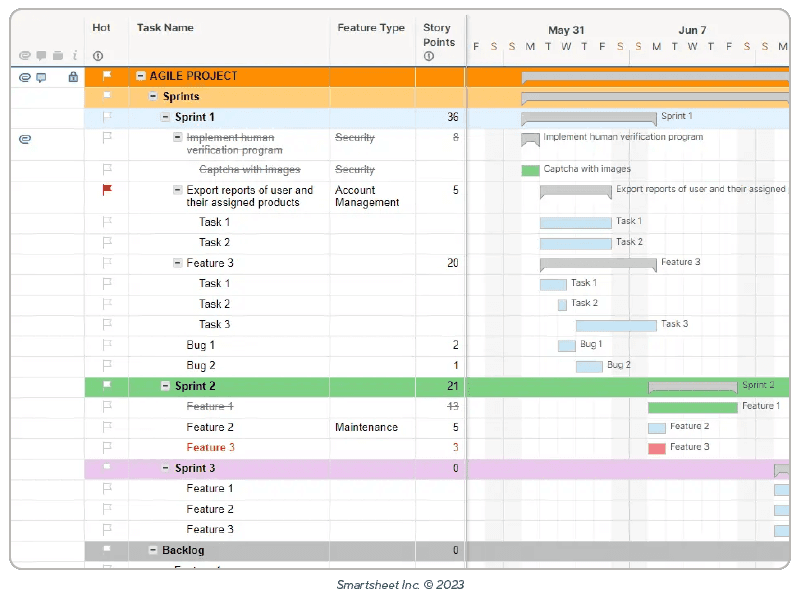Collapse the AGILE PROJECT row
Screen dimensions: 800x601
(x=141, y=76)
